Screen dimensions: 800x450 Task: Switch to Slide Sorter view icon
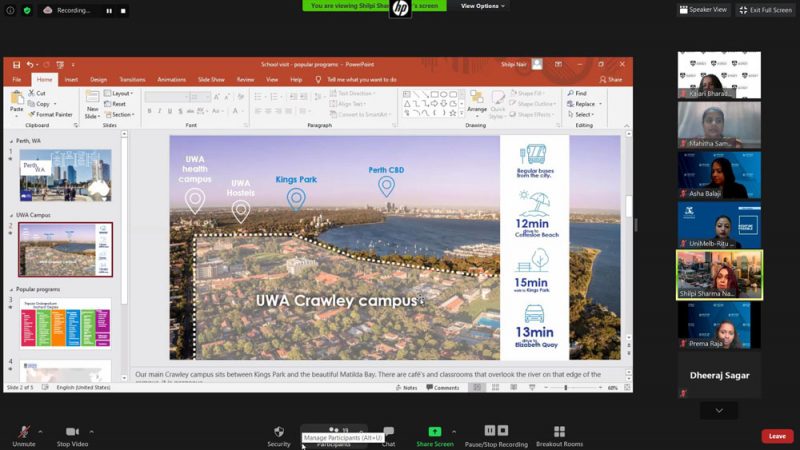pos(495,388)
